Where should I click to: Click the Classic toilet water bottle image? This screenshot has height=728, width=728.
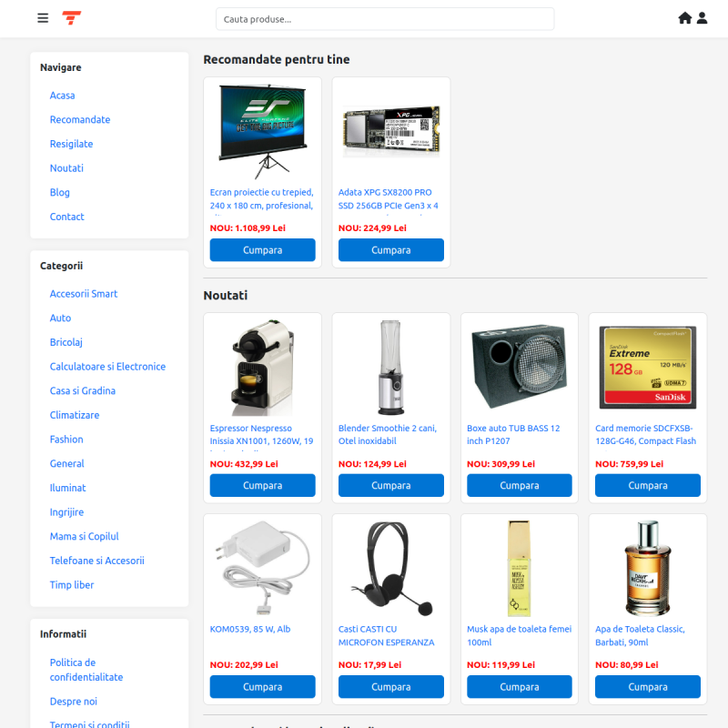pyautogui.click(x=648, y=568)
